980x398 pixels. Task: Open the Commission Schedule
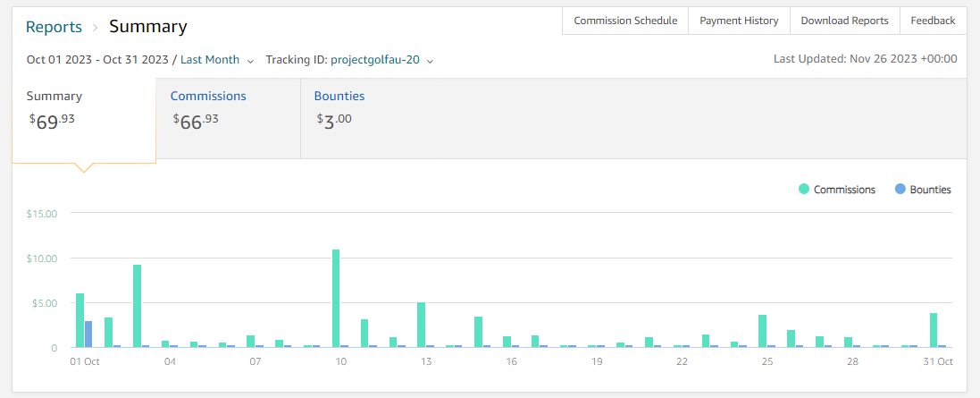(x=625, y=21)
